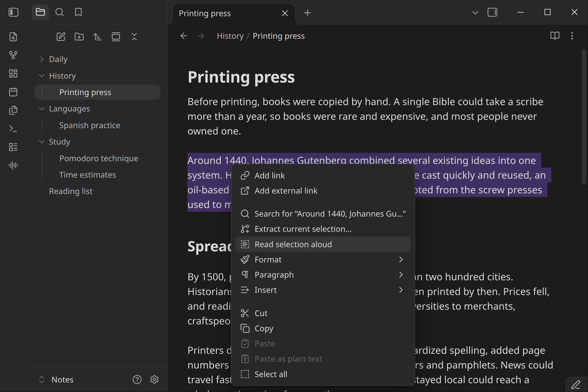
Task: Open the Printing press note in explorer
Action: tap(97, 92)
